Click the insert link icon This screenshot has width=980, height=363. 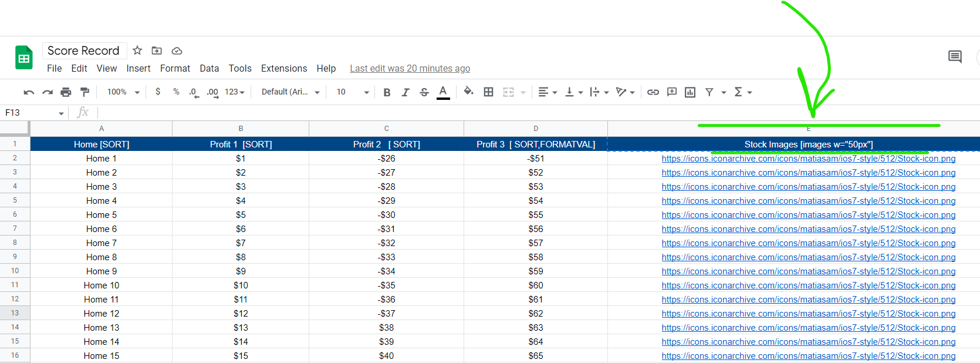click(653, 92)
